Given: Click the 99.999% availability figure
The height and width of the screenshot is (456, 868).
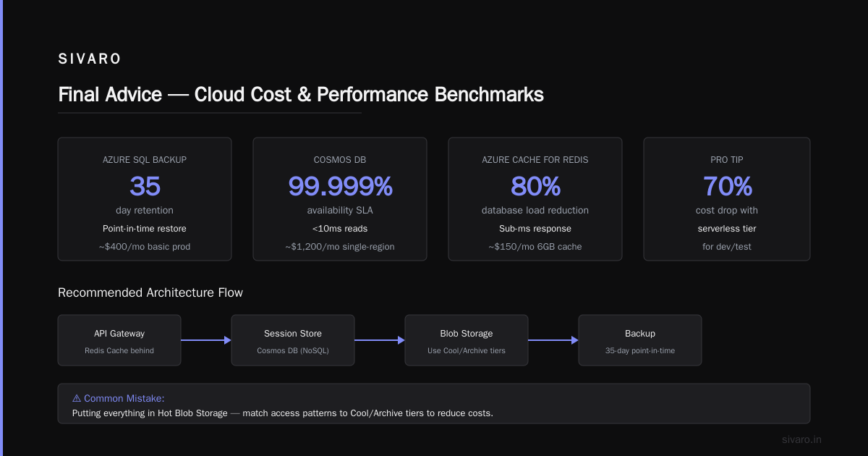Looking at the screenshot, I should 340,186.
